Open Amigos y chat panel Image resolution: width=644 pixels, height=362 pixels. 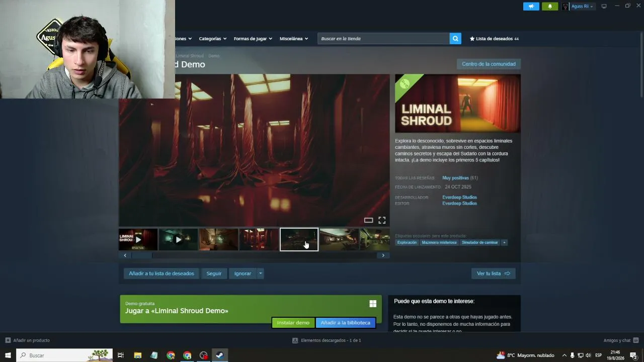(x=621, y=340)
